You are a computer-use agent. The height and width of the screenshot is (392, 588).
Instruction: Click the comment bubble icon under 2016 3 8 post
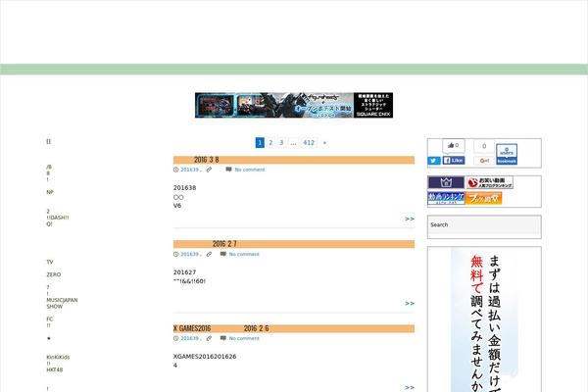[228, 170]
